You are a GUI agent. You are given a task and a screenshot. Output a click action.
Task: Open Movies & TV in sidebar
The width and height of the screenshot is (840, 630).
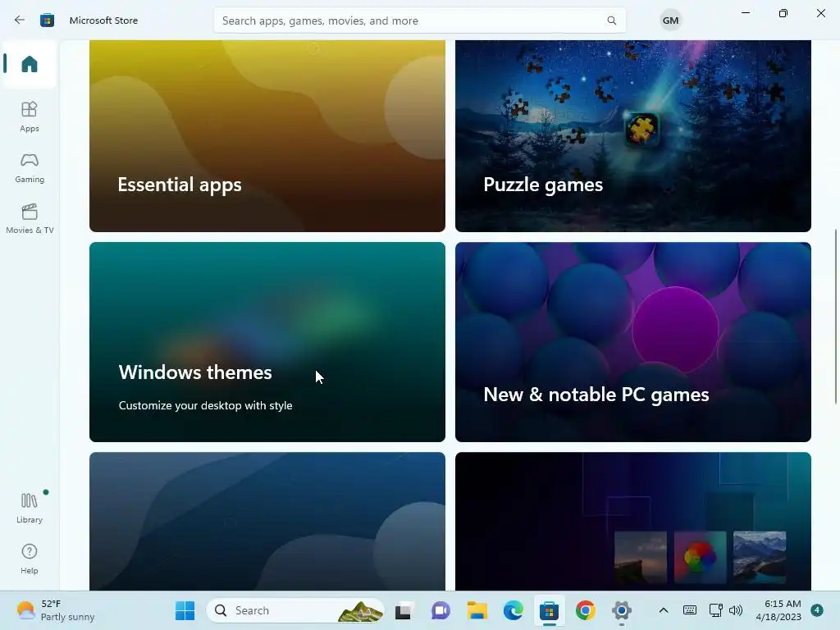coord(30,219)
